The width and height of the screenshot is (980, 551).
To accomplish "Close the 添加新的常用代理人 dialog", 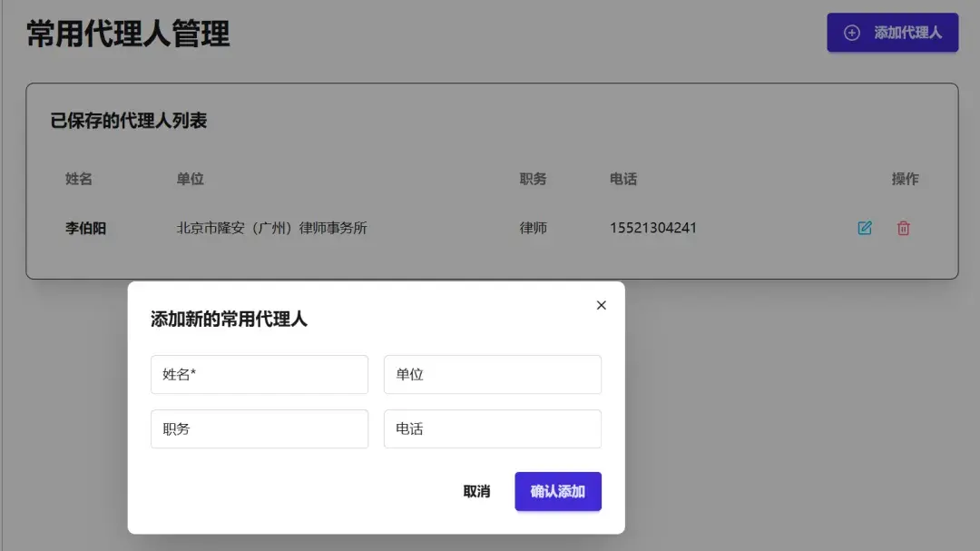I will [x=601, y=305].
